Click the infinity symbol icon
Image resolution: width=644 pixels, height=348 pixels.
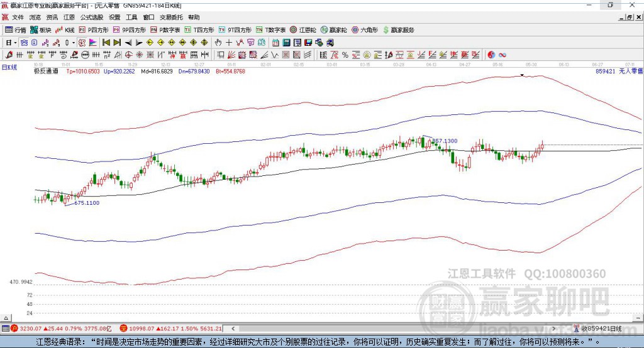click(x=502, y=55)
